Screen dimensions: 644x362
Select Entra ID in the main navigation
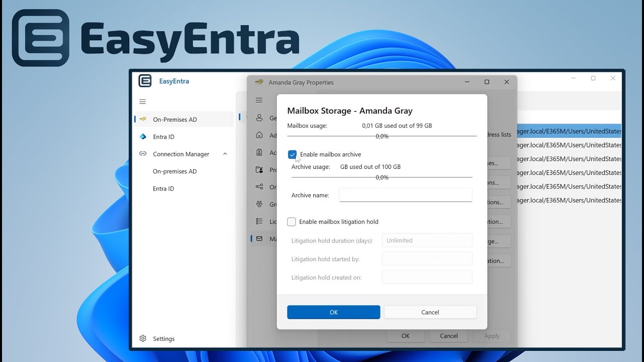[184, 137]
